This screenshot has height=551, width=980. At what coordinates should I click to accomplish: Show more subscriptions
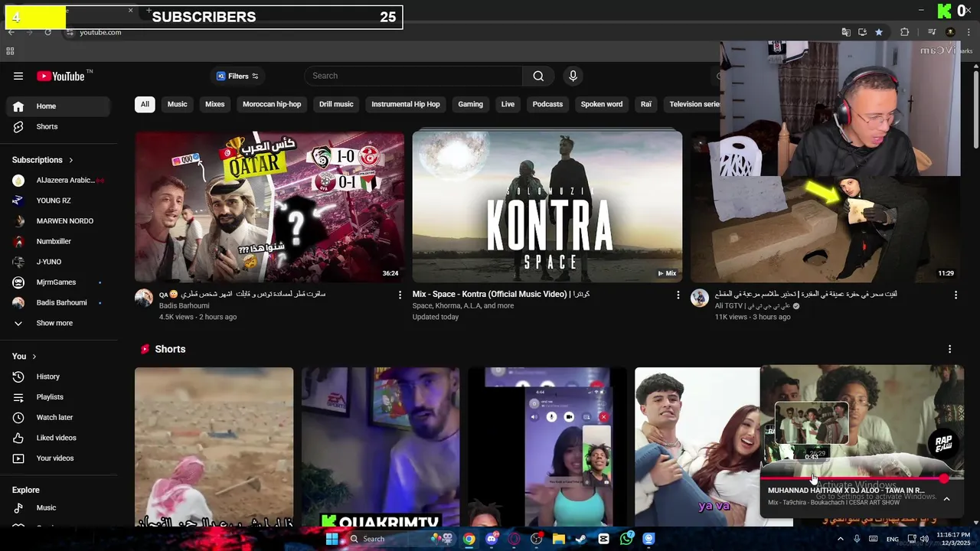point(58,323)
